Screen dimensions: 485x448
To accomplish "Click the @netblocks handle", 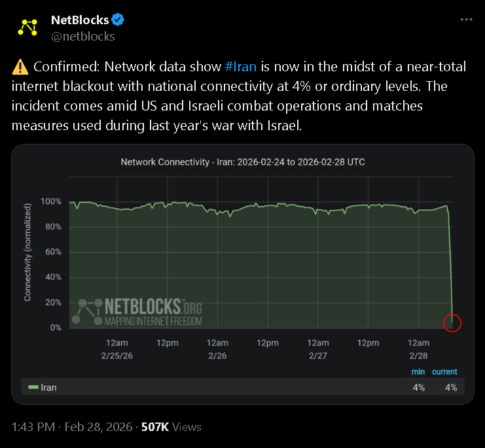I will coord(82,36).
